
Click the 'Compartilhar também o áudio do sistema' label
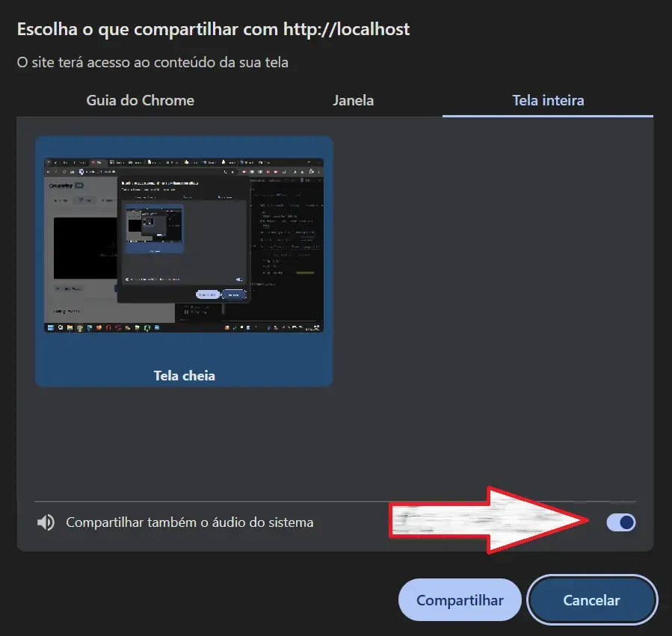tap(190, 522)
